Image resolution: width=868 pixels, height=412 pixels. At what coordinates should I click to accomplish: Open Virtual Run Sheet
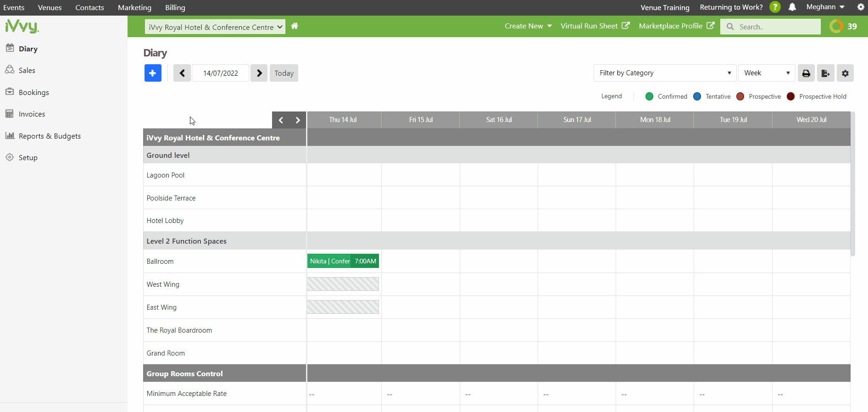click(595, 26)
